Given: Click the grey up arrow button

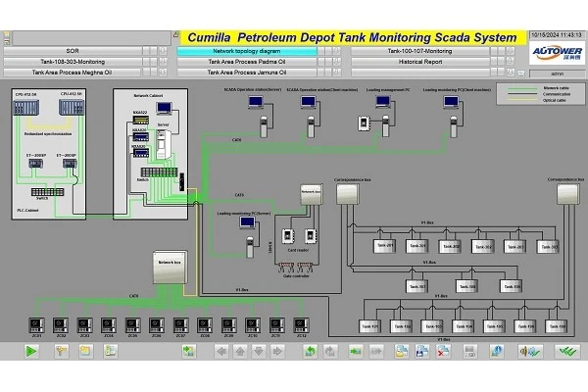Looking at the screenshot, I should (240, 351).
